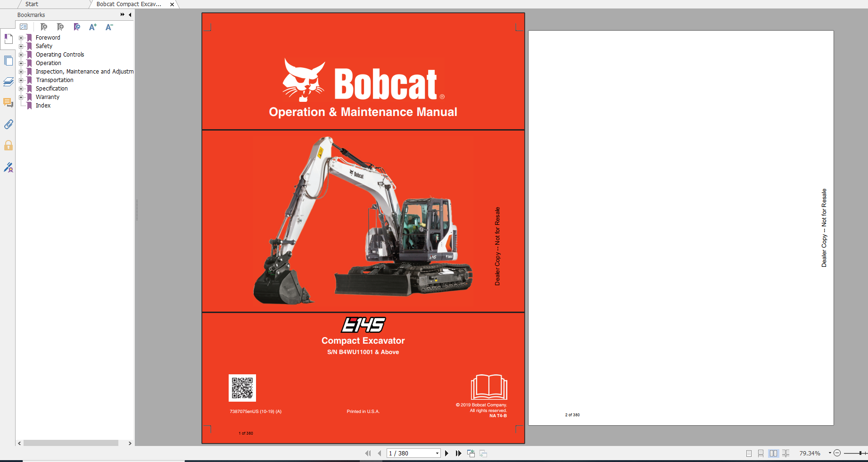Screen dimensions: 868x462
Task: Expand the Inspection, Maintenance bookmark
Action: [x=21, y=72]
